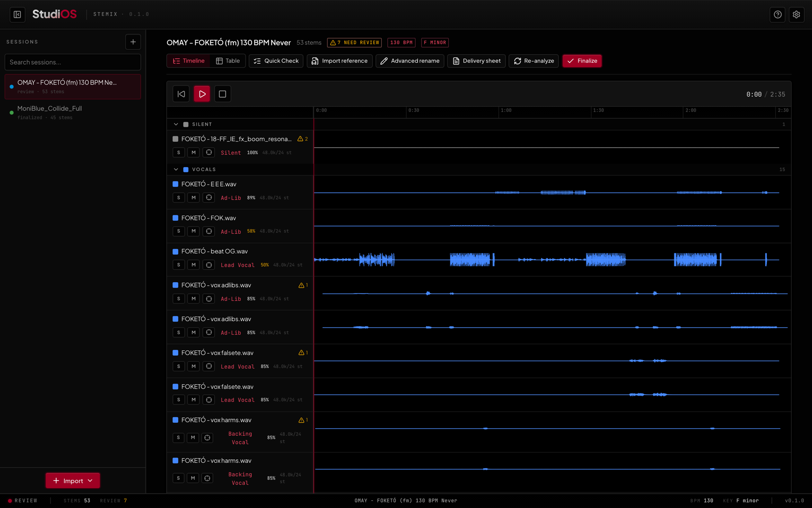Screen dimensions: 812x508
Task: Click target icon on FOK.wav stem
Action: pos(209,231)
